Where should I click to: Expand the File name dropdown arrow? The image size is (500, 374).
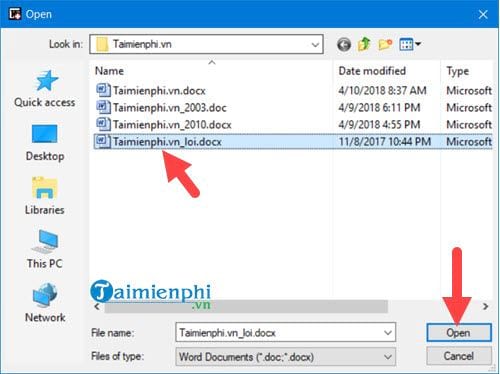[388, 332]
